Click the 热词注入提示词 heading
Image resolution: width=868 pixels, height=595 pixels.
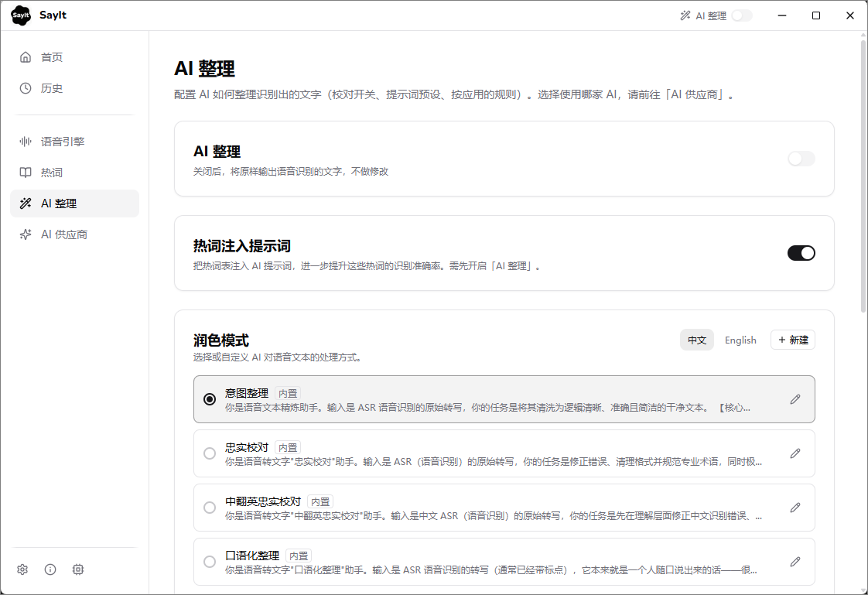242,246
